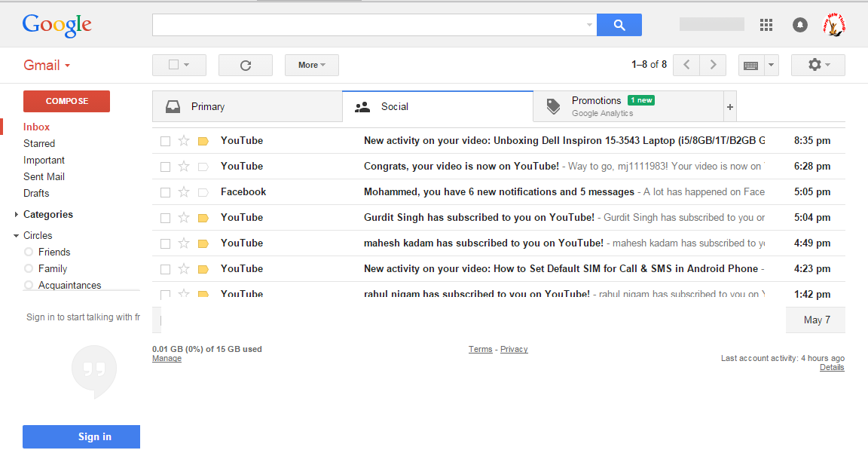This screenshot has height=456, width=868.
Task: Open the Important folder
Action: 44,160
